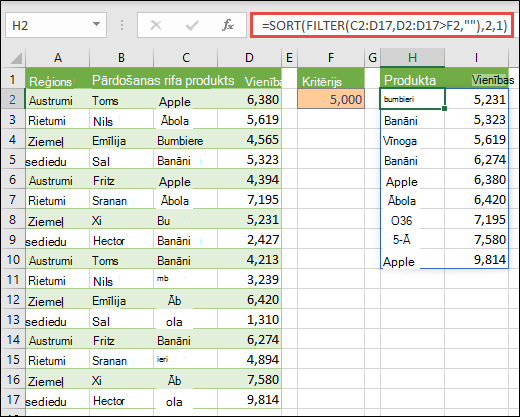Image resolution: width=520 pixels, height=417 pixels.
Task: Expand the Name Box dropdown arrow
Action: pos(96,24)
